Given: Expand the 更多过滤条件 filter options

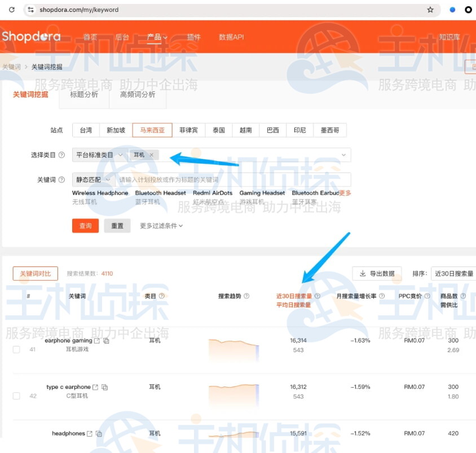Looking at the screenshot, I should pos(161,225).
